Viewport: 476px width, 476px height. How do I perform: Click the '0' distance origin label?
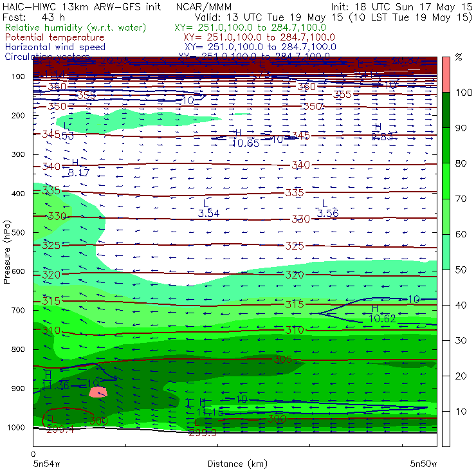click(33, 454)
